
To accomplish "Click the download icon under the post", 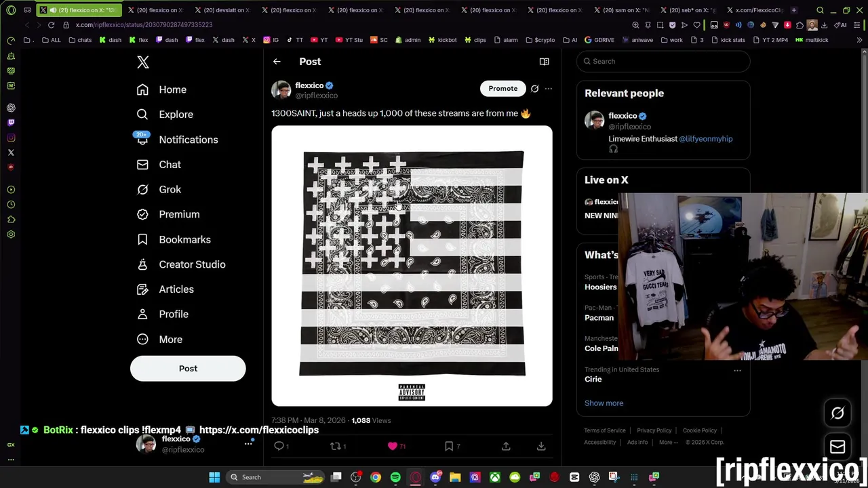I will tap(541, 446).
